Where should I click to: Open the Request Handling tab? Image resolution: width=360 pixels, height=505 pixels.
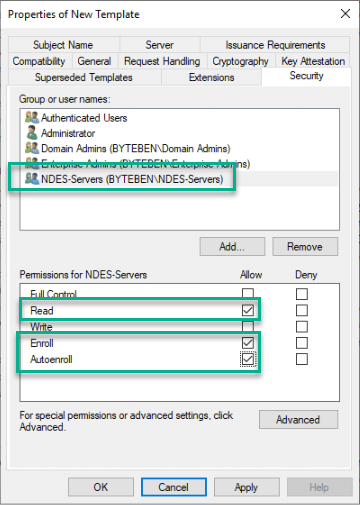[162, 61]
